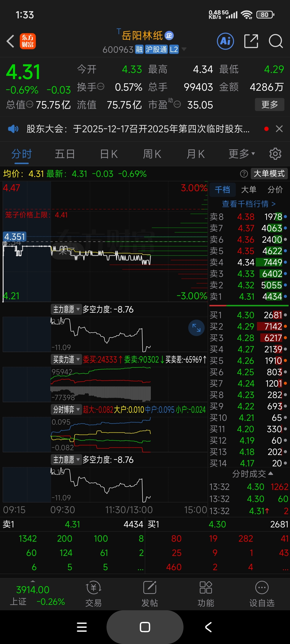This screenshot has width=290, height=644.
Task: Tap the back arrow at top left
Action: tap(10, 41)
